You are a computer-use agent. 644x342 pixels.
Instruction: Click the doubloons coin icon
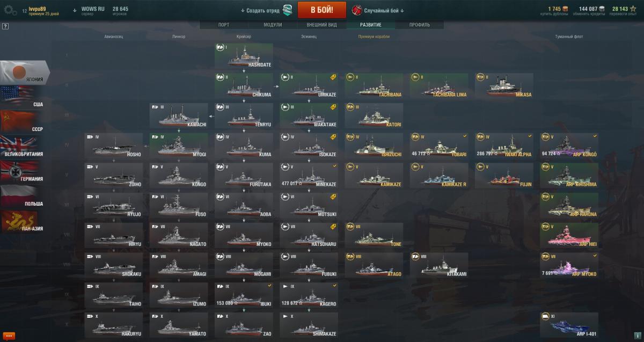pos(565,9)
